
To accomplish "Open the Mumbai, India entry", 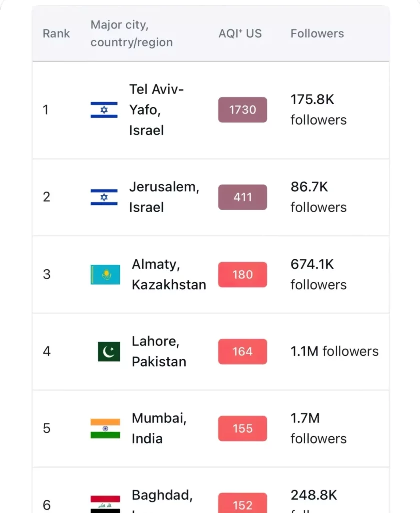I will (x=159, y=429).
